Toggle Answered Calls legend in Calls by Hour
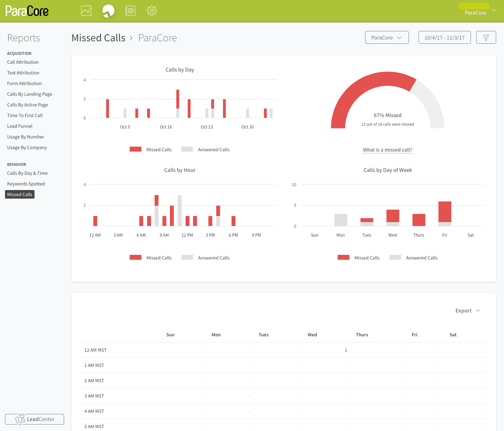 coord(206,258)
